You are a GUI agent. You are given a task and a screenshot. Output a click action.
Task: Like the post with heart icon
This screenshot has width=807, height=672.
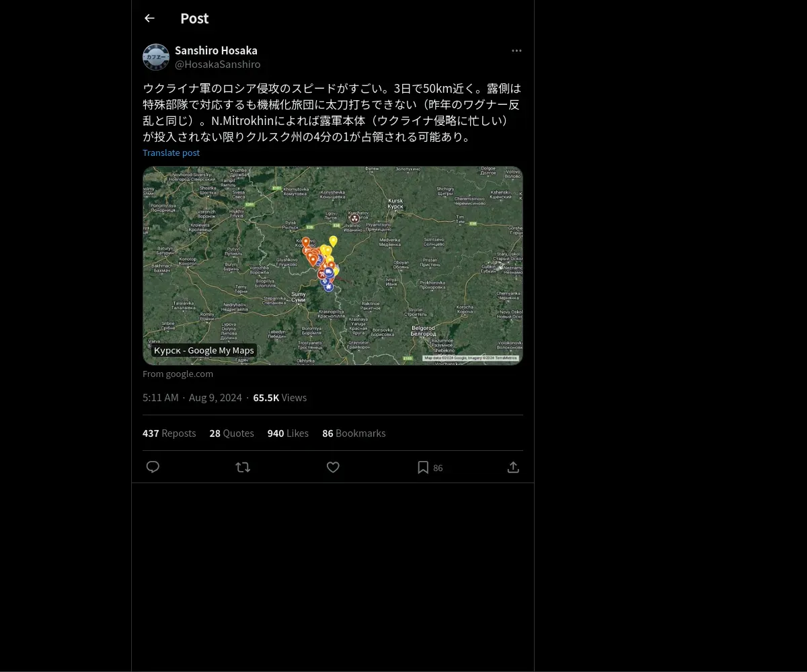333,467
